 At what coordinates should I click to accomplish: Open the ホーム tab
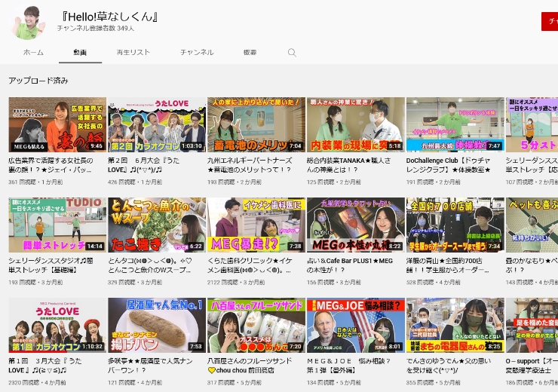33,53
